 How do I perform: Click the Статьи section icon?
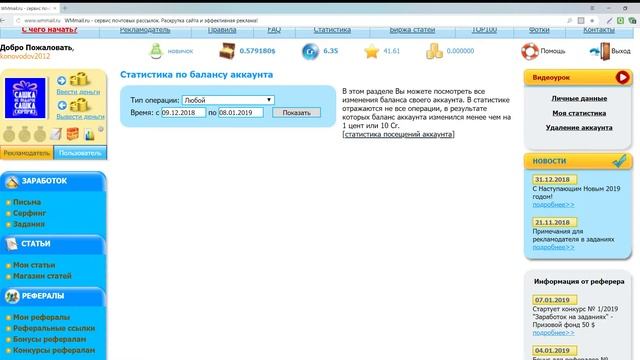tap(11, 244)
